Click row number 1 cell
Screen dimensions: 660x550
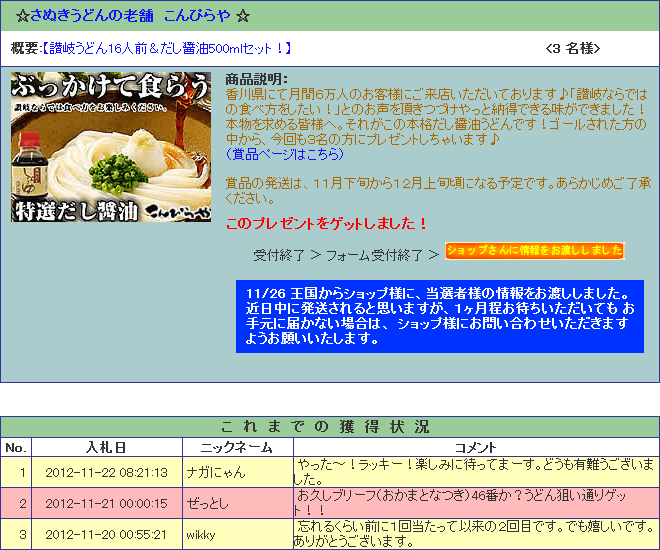[16, 473]
